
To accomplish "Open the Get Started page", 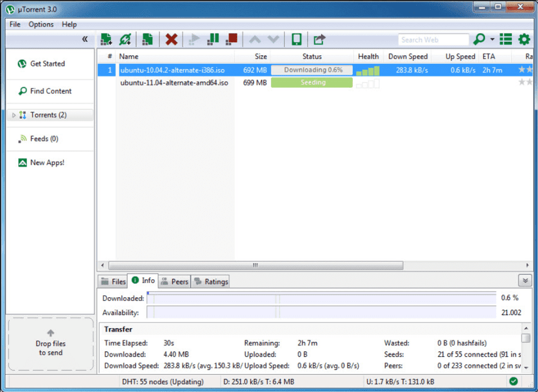I will (50, 64).
